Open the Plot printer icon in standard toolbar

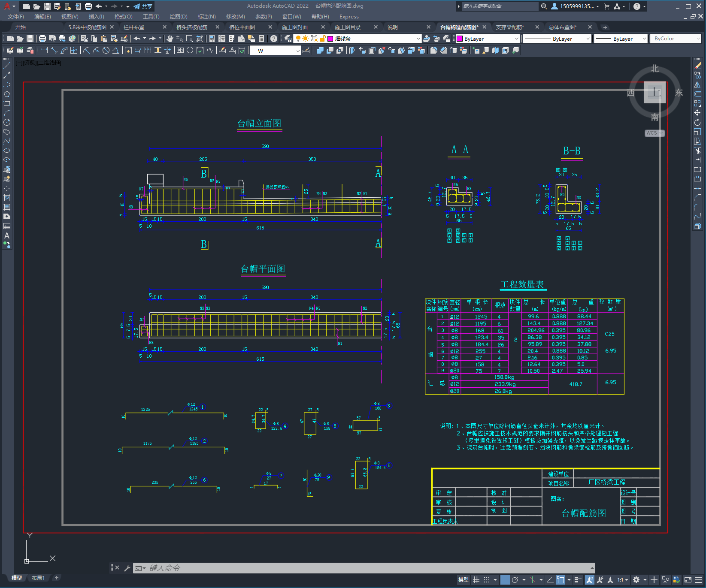[x=42, y=39]
